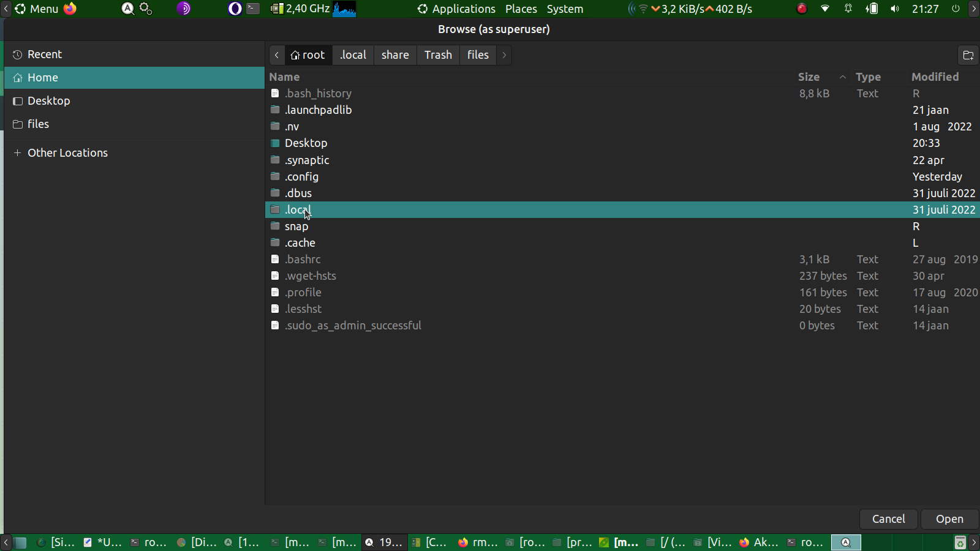Click the terminal launcher icon in panel
The image size is (980, 551).
click(253, 9)
